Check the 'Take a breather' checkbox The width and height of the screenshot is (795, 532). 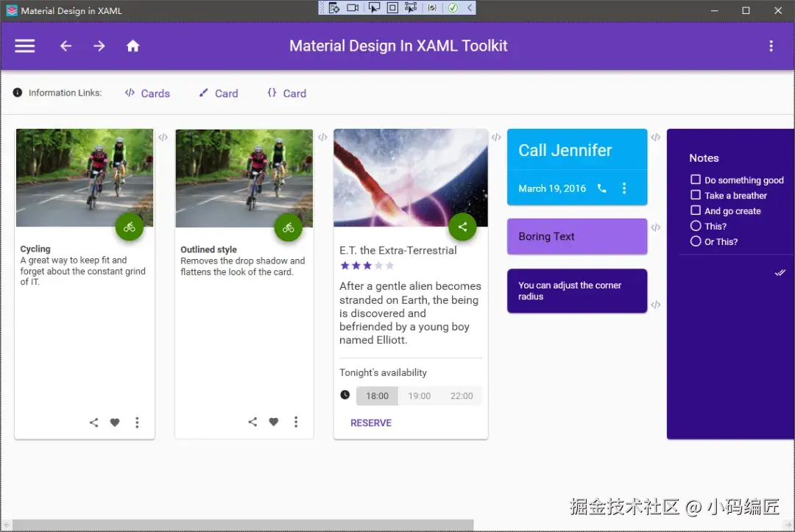[696, 195]
